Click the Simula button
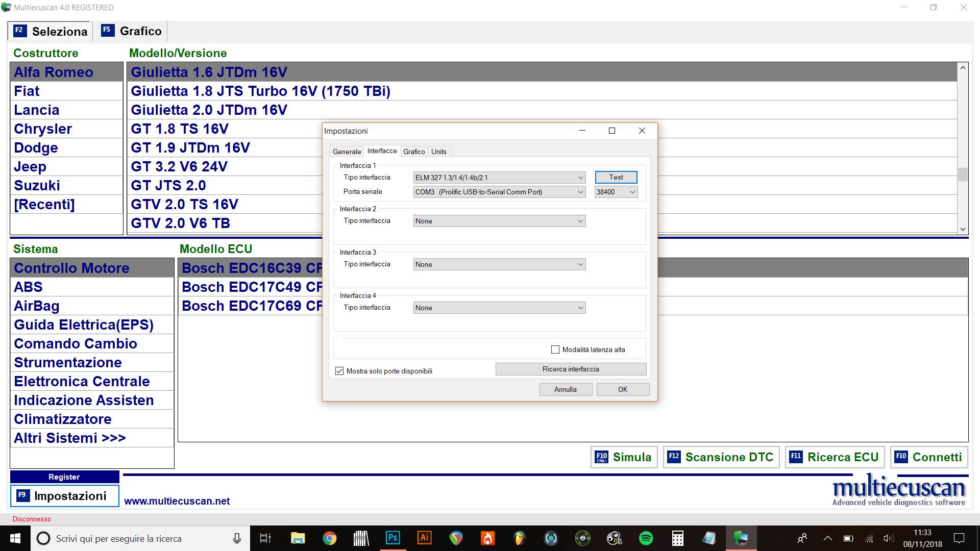 [x=624, y=457]
